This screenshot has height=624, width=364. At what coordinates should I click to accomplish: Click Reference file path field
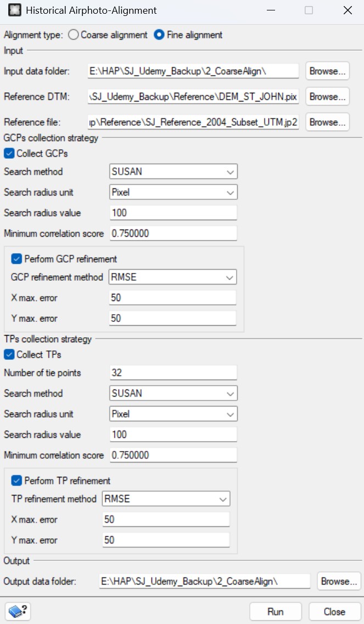click(193, 122)
